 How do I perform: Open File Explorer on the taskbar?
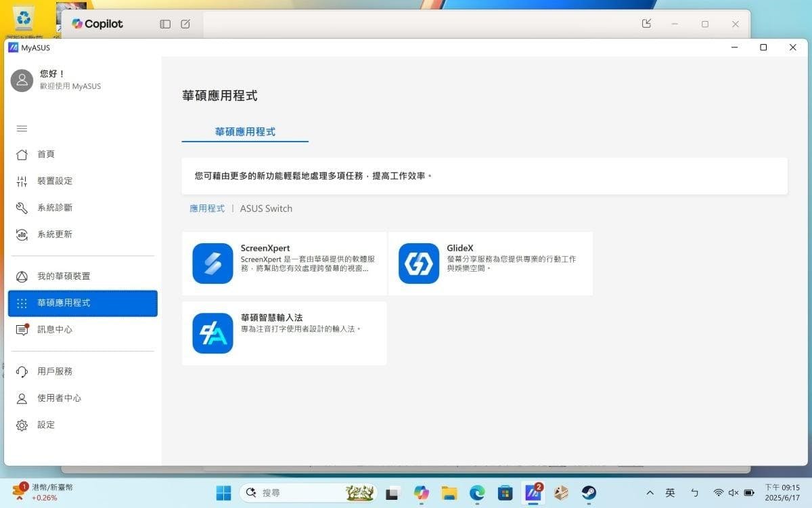(449, 493)
